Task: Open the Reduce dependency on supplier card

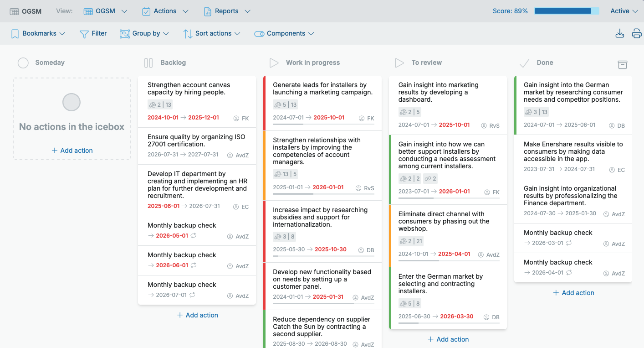Action: [x=323, y=329]
